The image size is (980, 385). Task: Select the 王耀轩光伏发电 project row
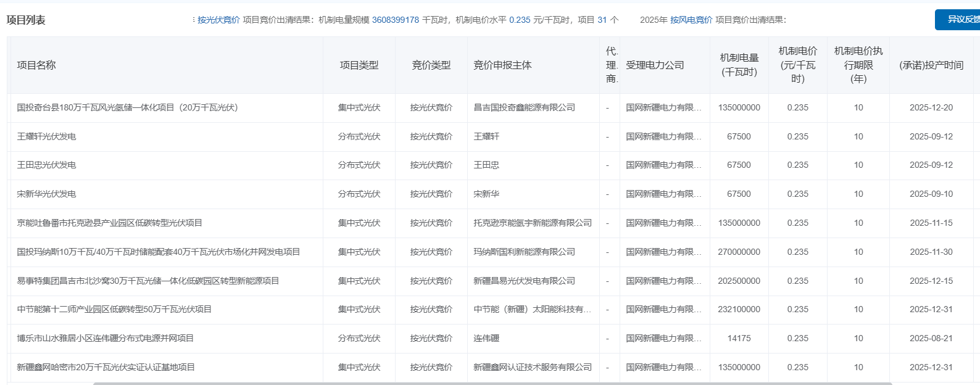click(47, 136)
